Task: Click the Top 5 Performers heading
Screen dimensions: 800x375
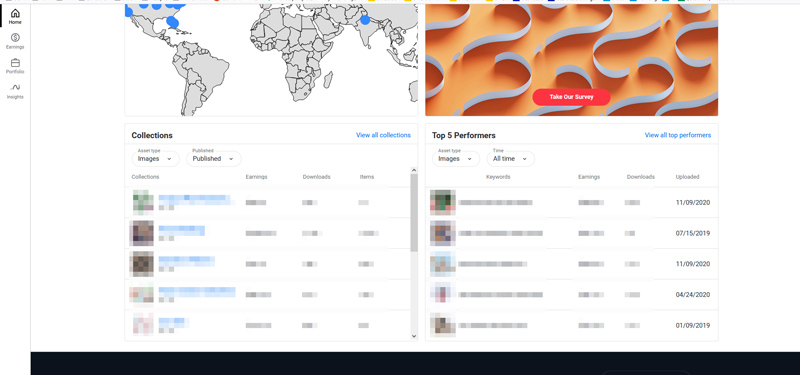Action: pos(464,135)
